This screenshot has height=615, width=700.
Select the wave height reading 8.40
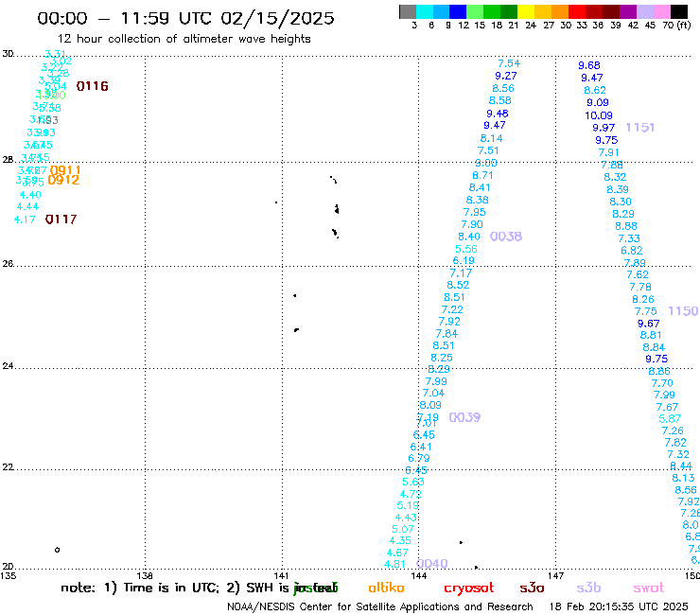click(469, 237)
